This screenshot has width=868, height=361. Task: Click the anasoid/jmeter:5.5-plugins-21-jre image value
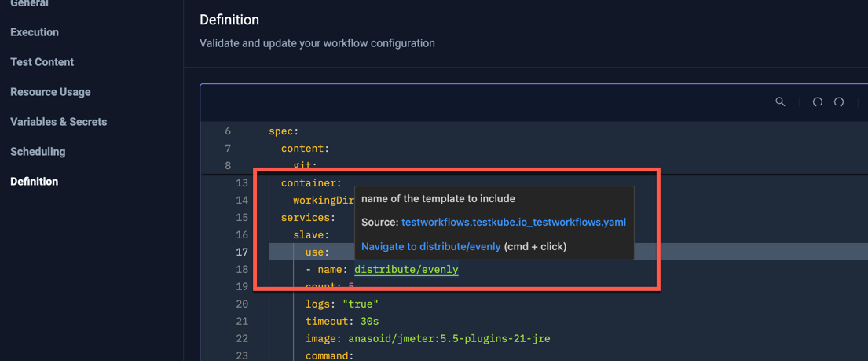coord(448,339)
